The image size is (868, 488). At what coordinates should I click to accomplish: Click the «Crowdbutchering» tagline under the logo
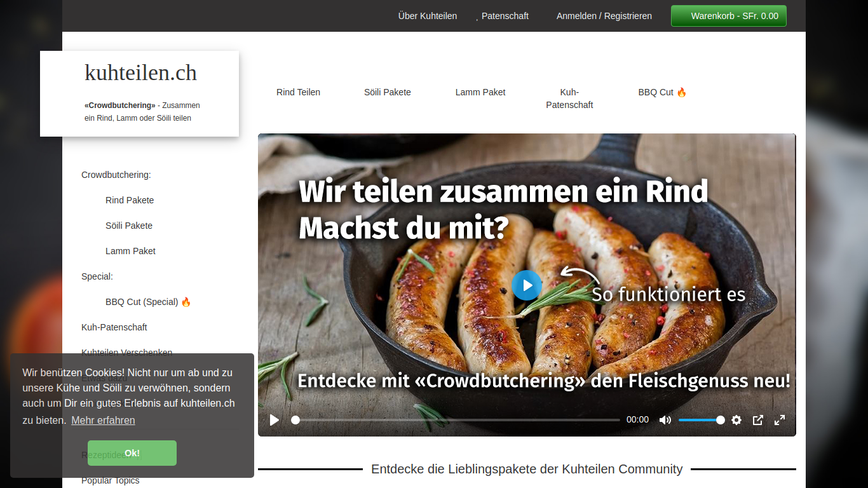click(x=142, y=112)
